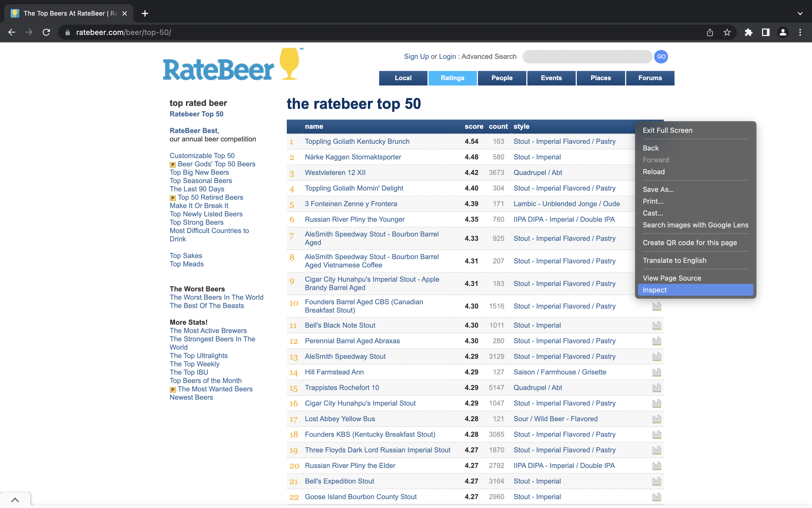Image resolution: width=812 pixels, height=508 pixels.
Task: Click the Sign Up link
Action: (416, 56)
